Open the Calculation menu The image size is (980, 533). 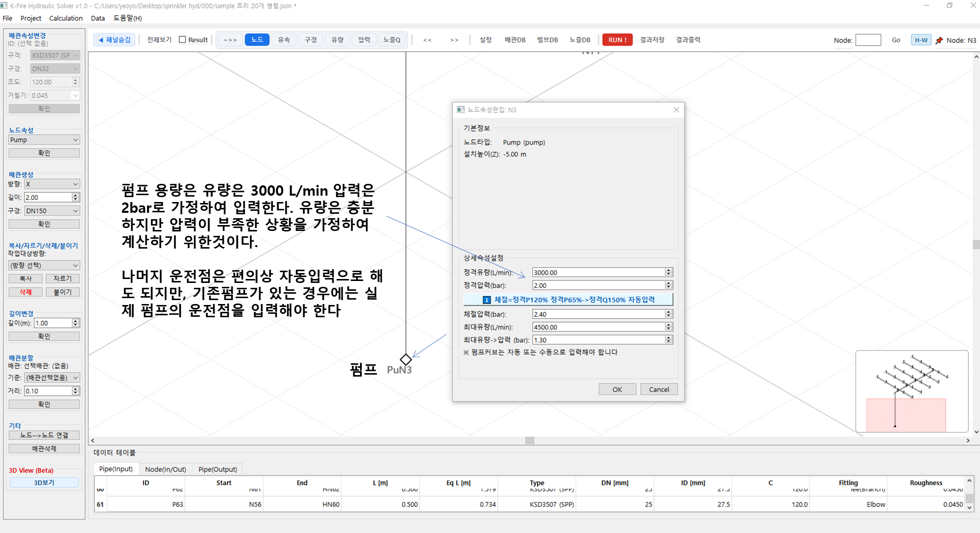(66, 18)
